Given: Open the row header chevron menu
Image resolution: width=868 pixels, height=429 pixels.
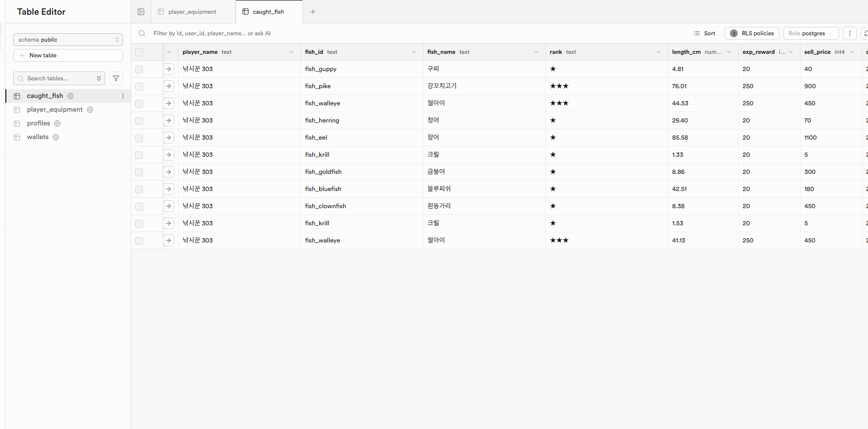Looking at the screenshot, I should pos(169,52).
